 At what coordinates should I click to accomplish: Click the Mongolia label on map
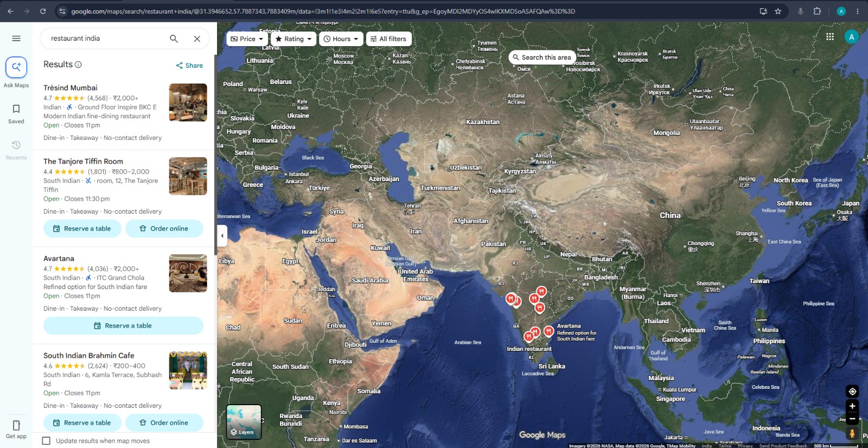click(667, 133)
